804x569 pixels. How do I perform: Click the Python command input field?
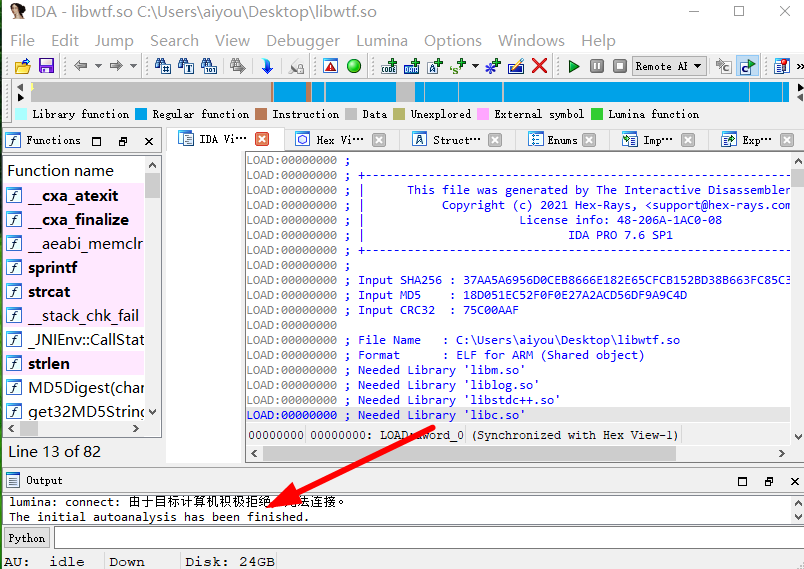click(429, 538)
